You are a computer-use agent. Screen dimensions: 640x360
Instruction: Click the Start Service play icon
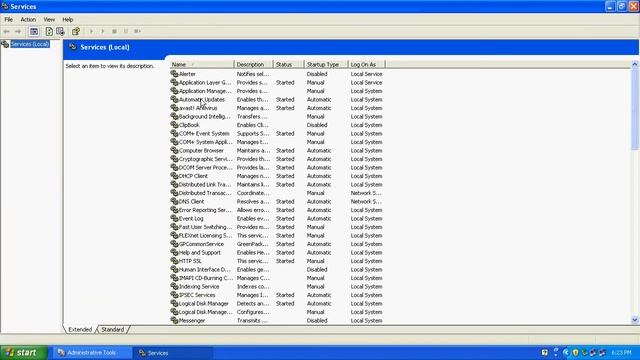[91, 31]
